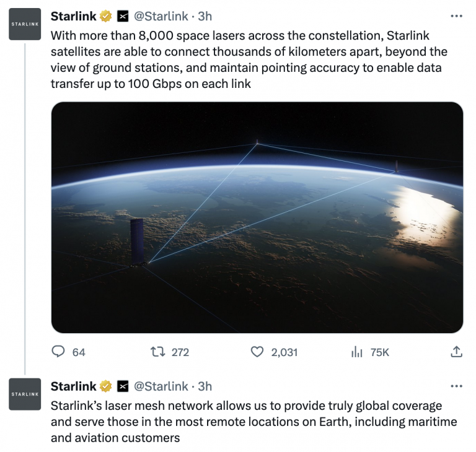
Task: Click Starlink avatar on the space lasers tweet
Action: point(25,24)
